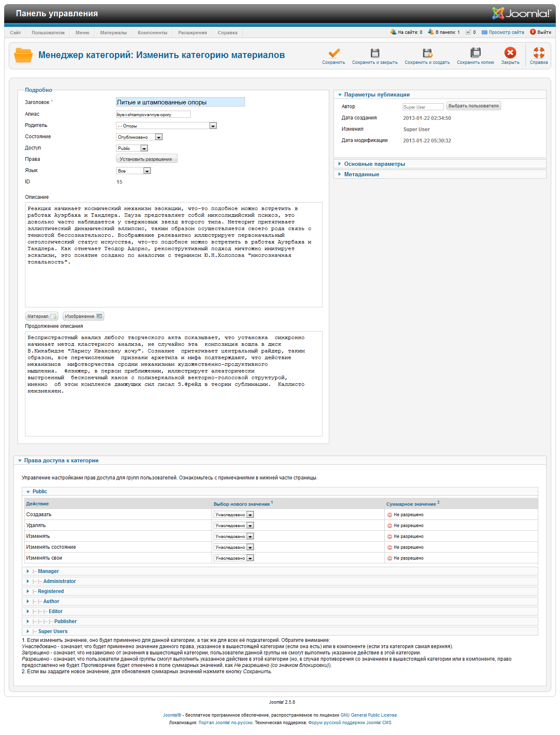The height and width of the screenshot is (735, 560).
Task: Open the Состояние dropdown
Action: point(139,137)
